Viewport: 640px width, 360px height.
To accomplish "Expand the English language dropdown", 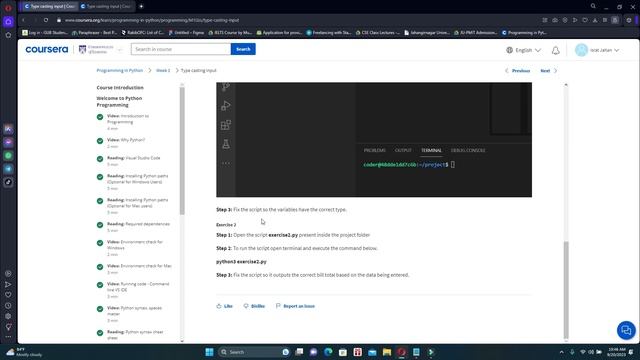I will pyautogui.click(x=524, y=50).
